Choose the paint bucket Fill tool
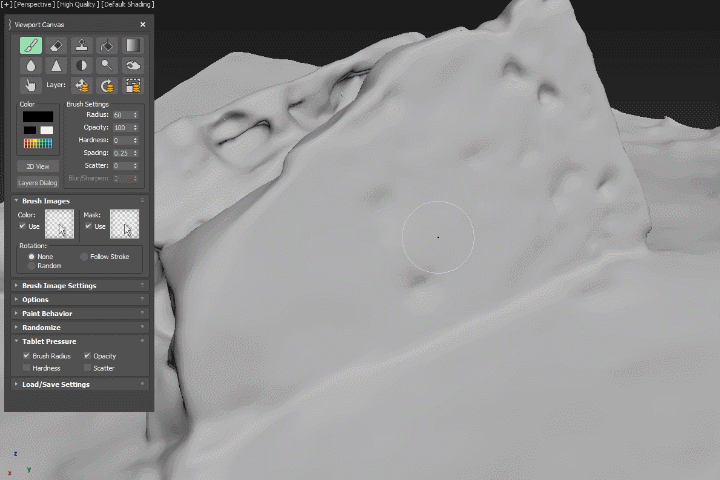This screenshot has width=720, height=480. click(107, 46)
